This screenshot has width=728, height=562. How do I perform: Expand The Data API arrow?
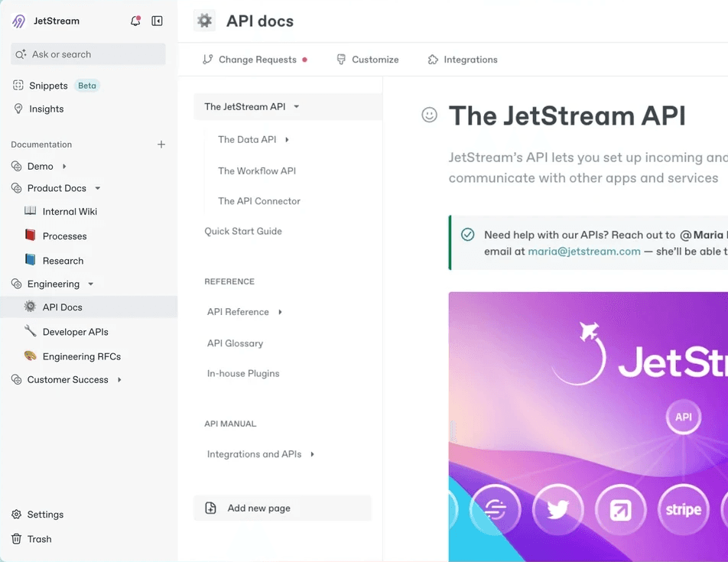click(x=287, y=140)
